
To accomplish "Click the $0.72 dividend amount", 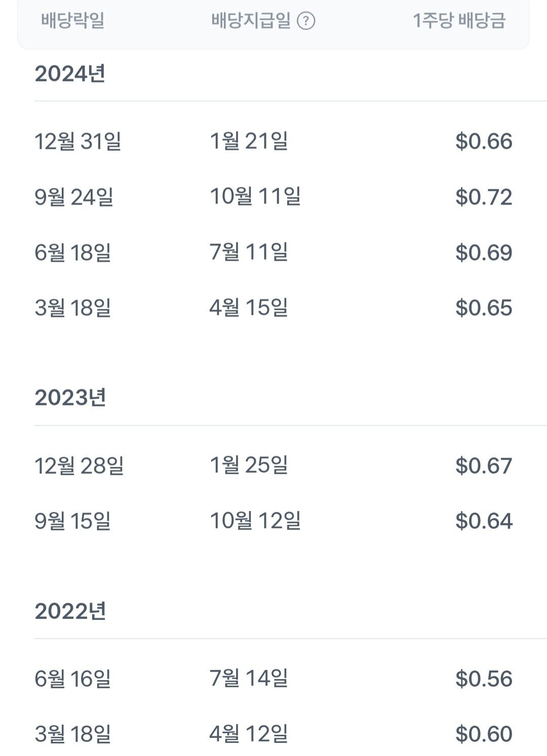I will pos(484,197).
